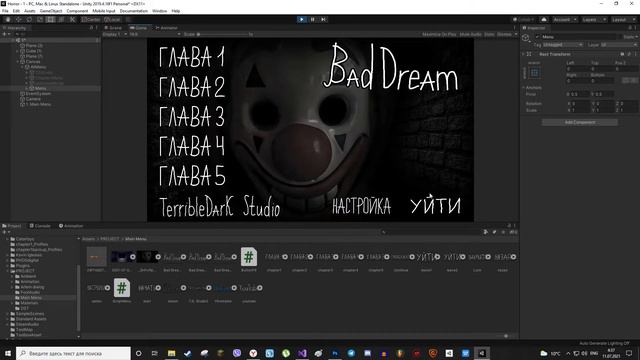
Task: Open the custom editor tools icon
Action: coord(72,19)
